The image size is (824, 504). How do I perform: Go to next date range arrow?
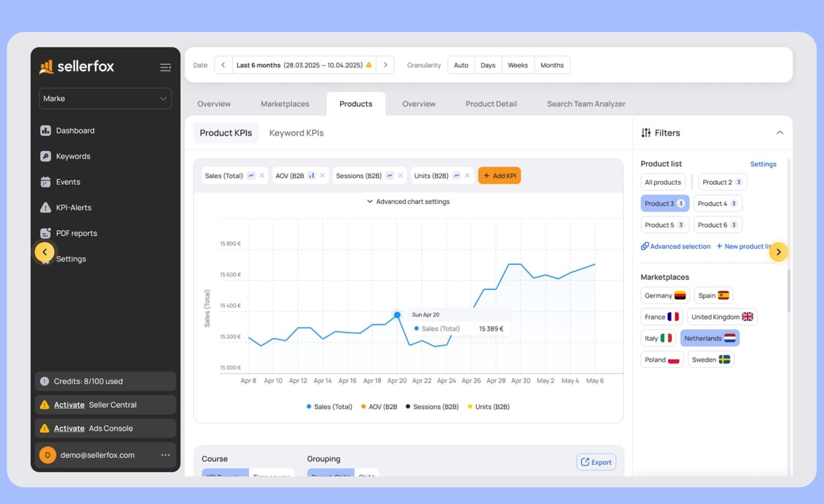(385, 65)
